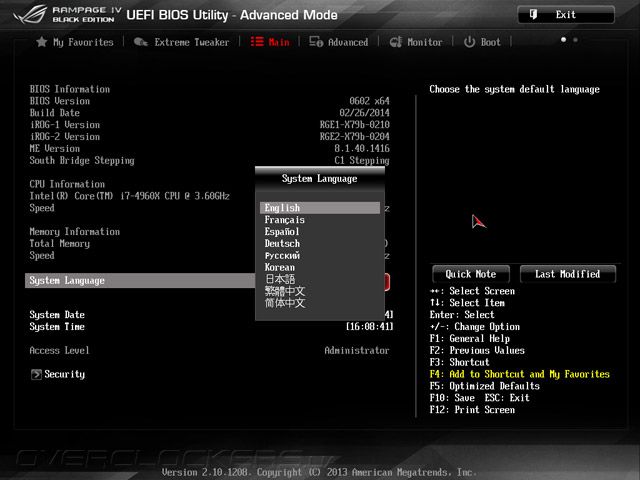Image resolution: width=640 pixels, height=480 pixels.
Task: Select the System Language row
Action: pos(207,280)
